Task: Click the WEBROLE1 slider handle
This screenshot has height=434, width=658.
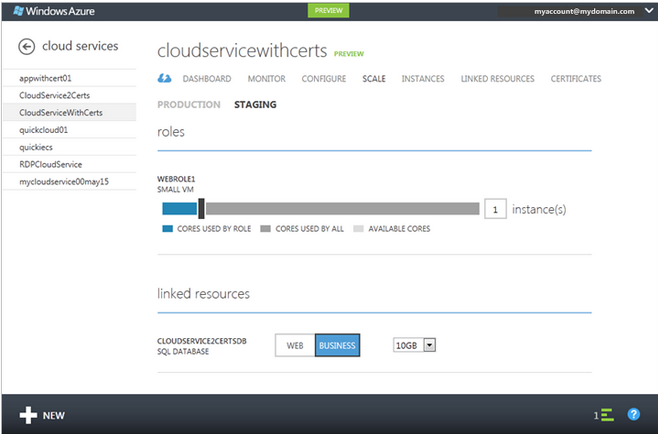Action: 201,209
